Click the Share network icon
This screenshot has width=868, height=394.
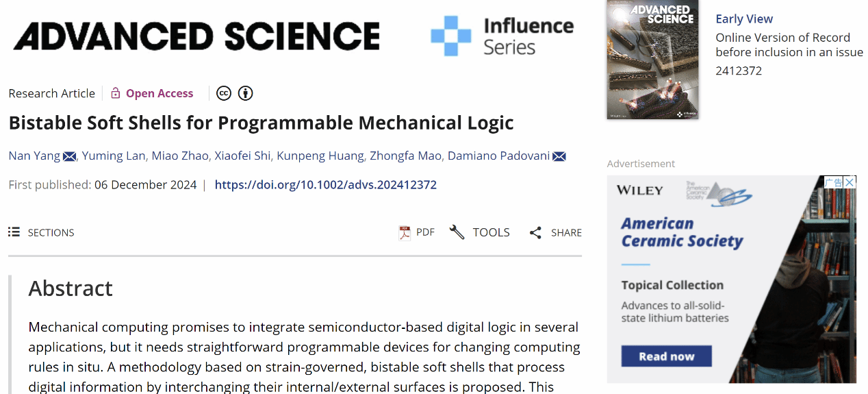coord(535,233)
